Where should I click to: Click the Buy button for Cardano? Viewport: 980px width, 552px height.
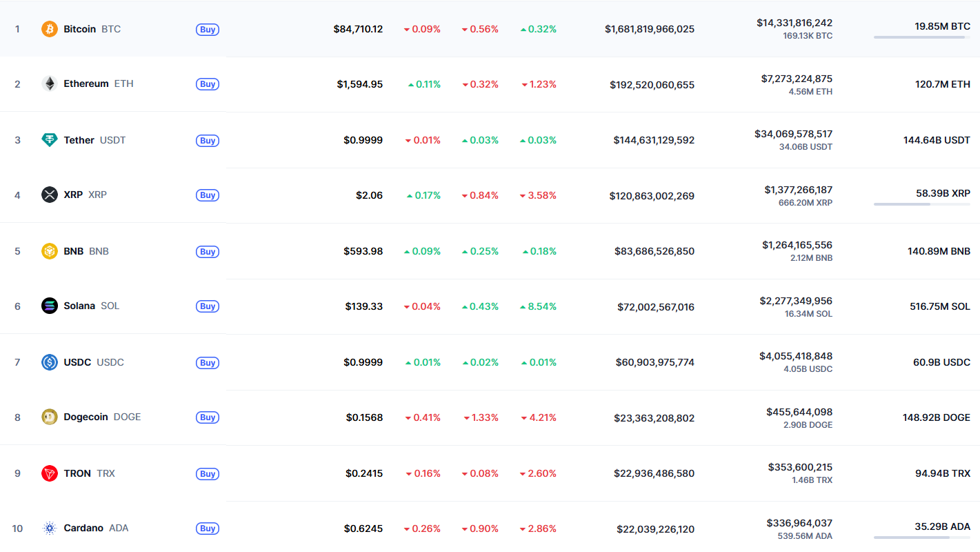coord(207,528)
